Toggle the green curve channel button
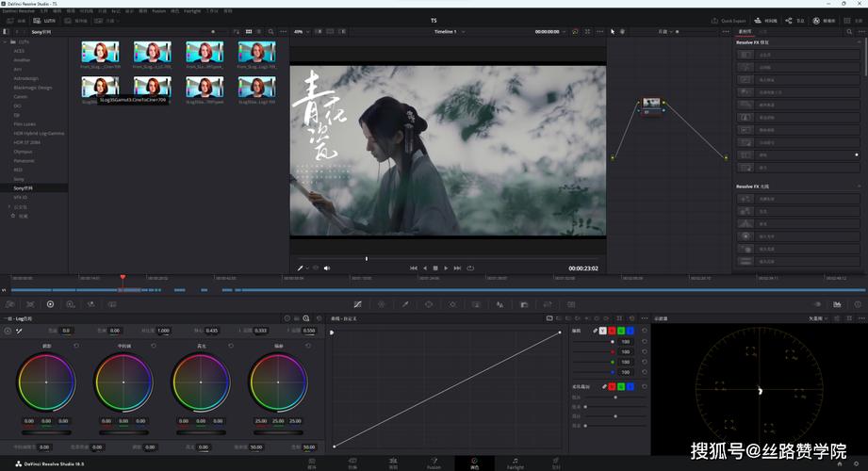 [x=621, y=331]
